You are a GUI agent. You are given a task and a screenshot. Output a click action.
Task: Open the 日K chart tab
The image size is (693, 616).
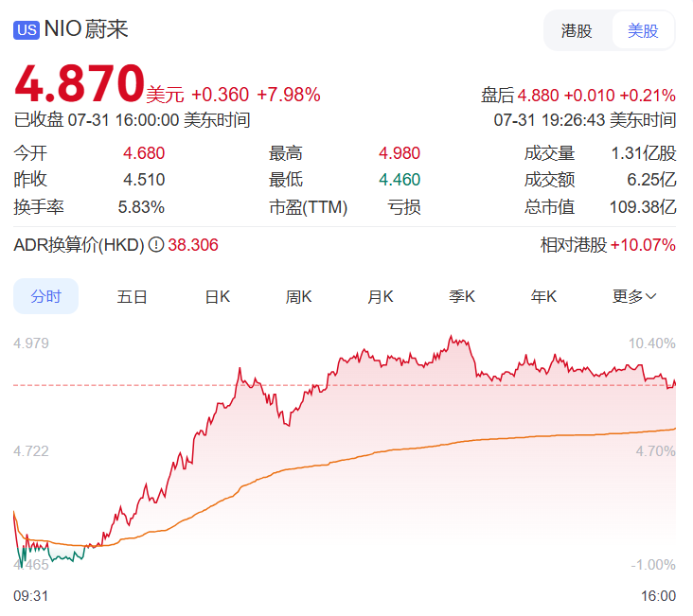coord(218,296)
